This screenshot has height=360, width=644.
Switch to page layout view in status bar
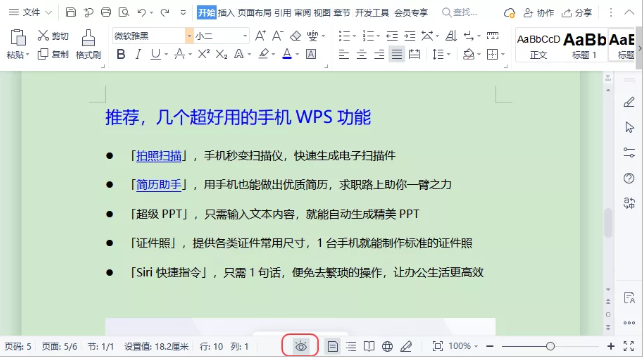[x=333, y=346]
